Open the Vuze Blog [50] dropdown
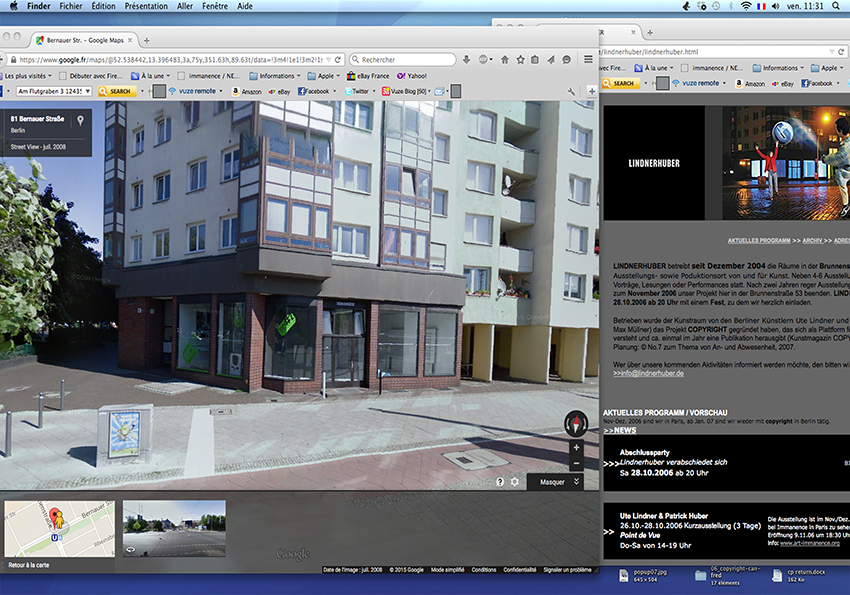Viewport: 850px width, 595px height. (x=429, y=91)
